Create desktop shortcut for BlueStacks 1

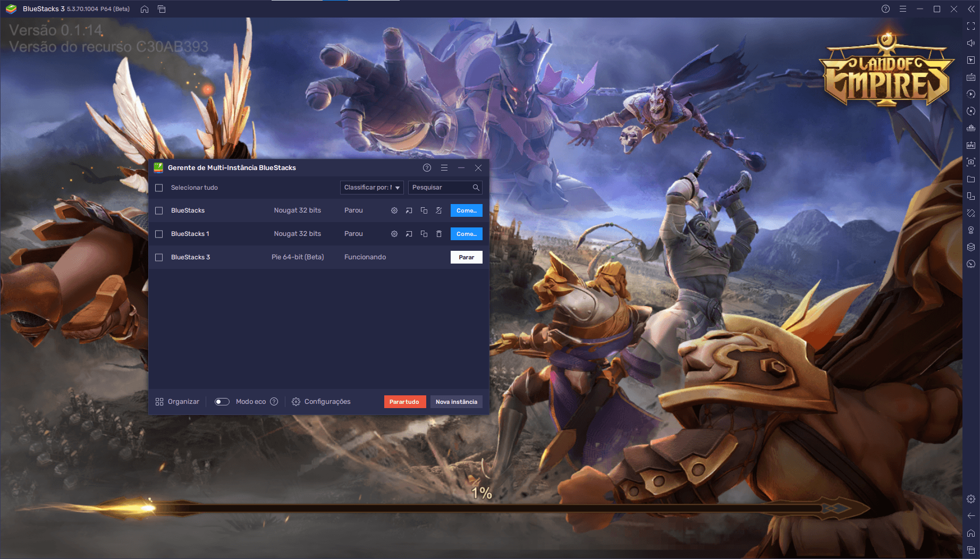coord(409,234)
